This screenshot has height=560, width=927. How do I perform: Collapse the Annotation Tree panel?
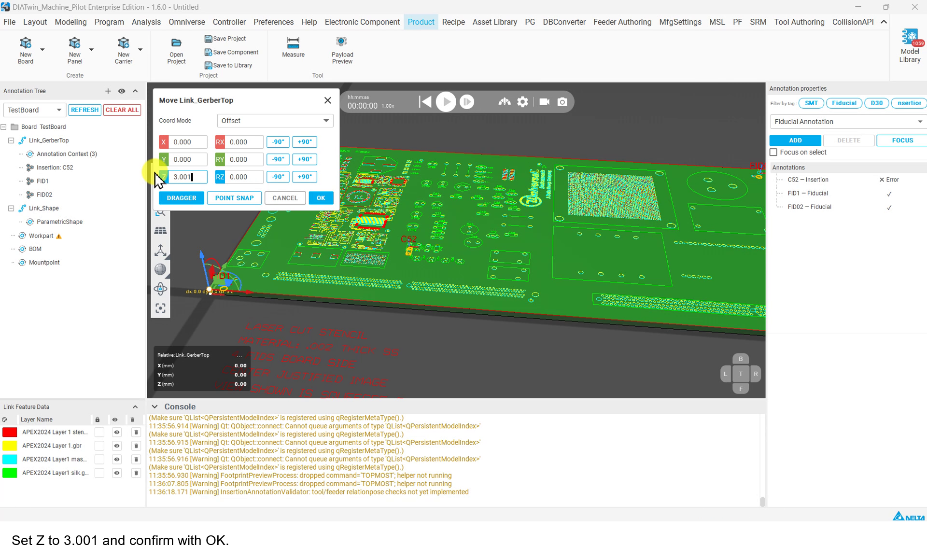pos(135,91)
